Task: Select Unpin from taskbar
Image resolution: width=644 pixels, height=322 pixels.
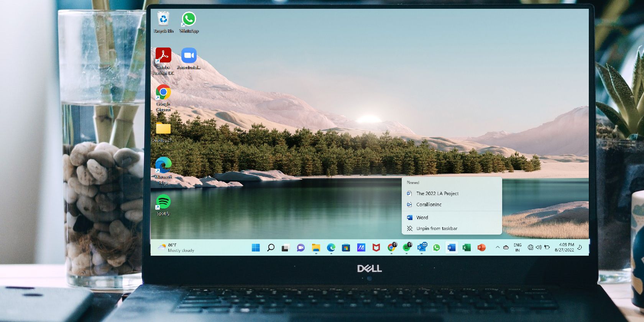Action: (x=452, y=228)
